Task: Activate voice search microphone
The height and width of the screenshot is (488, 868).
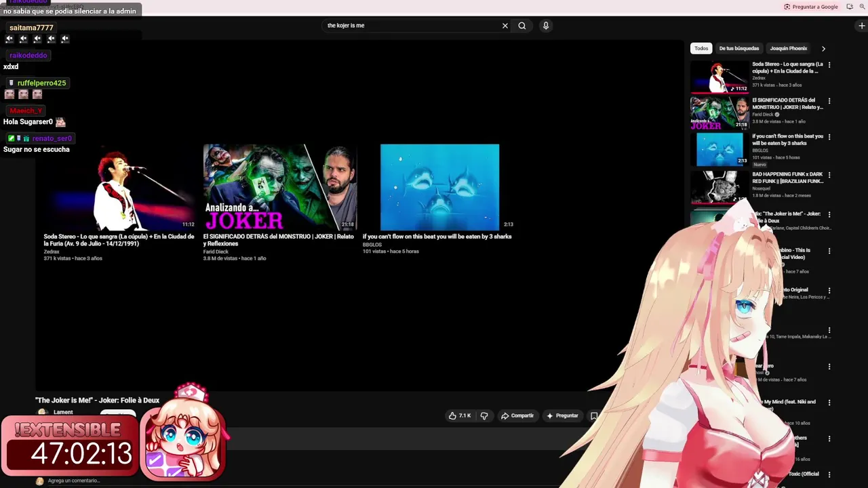Action: [546, 26]
